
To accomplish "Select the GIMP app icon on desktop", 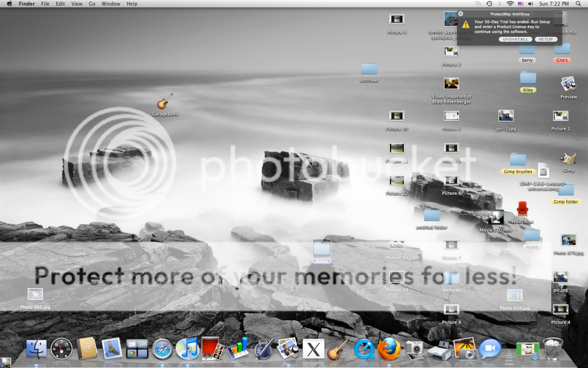I will [568, 159].
